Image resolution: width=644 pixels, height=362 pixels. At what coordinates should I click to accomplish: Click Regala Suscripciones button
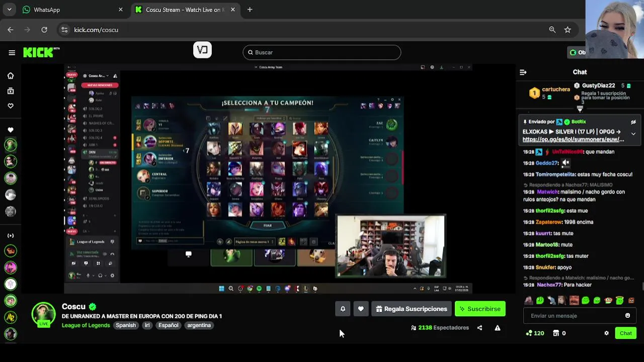411,309
